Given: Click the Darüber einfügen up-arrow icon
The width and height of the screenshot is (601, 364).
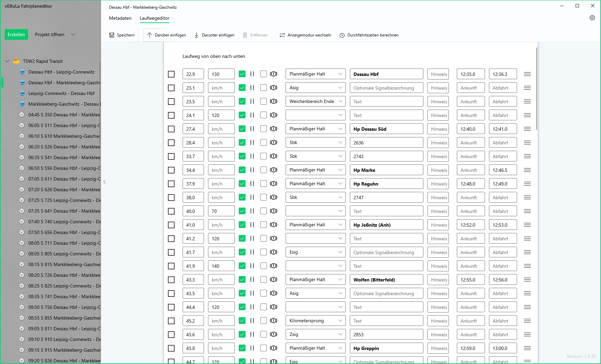Looking at the screenshot, I should (x=149, y=35).
